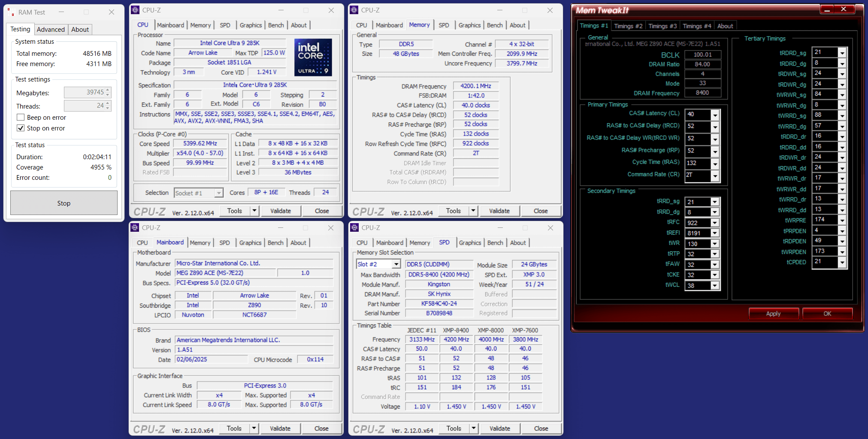
Task: Uncheck Stop on error checkbox
Action: 20,128
